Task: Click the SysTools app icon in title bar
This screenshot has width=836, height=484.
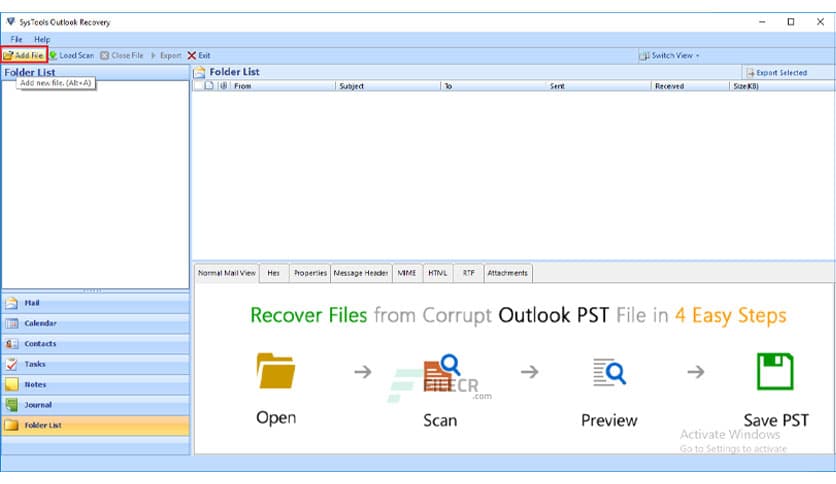Action: [11, 22]
